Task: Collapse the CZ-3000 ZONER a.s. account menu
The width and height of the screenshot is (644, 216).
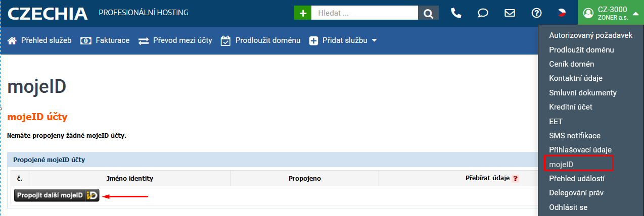Action: coord(611,13)
